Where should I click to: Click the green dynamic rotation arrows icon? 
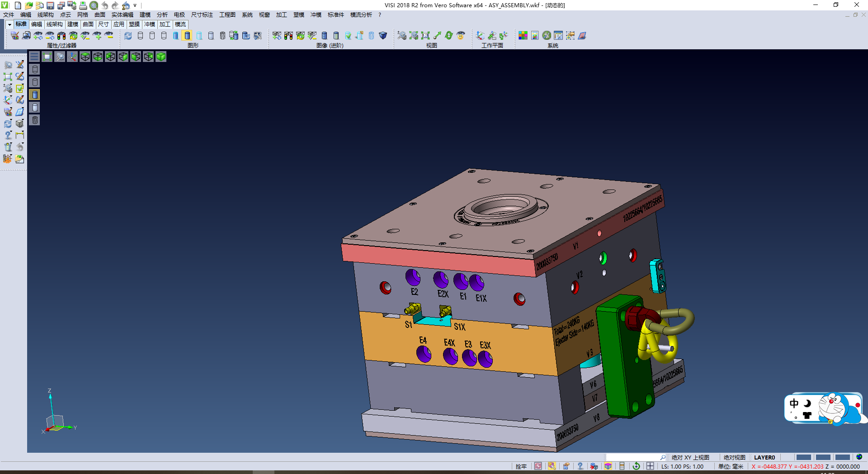[x=448, y=36]
